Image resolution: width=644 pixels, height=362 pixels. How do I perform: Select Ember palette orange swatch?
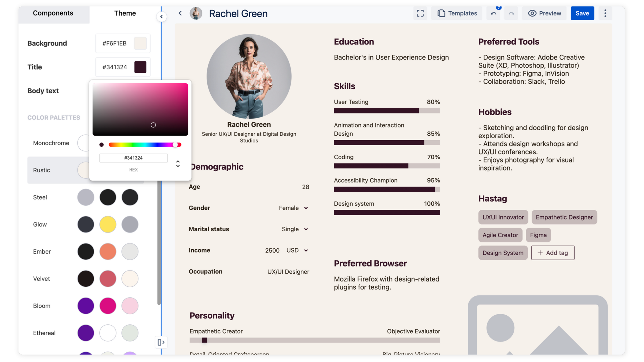(108, 251)
